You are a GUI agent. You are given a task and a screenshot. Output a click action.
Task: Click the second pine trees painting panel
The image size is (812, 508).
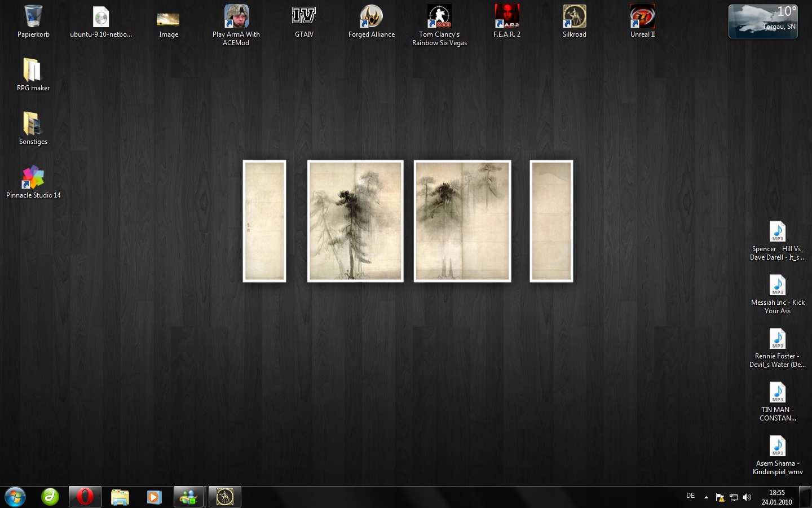click(355, 221)
